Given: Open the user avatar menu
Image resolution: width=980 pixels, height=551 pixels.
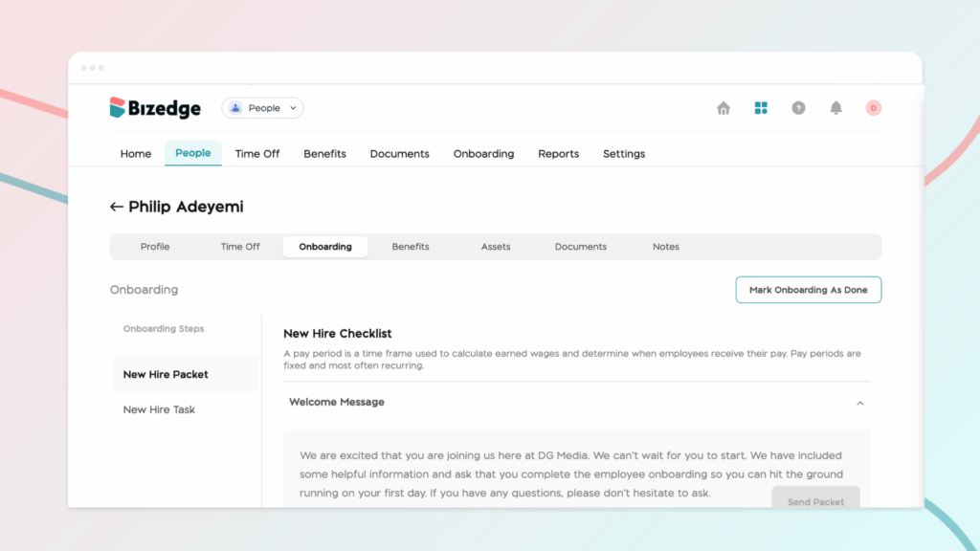Looking at the screenshot, I should pos(873,108).
